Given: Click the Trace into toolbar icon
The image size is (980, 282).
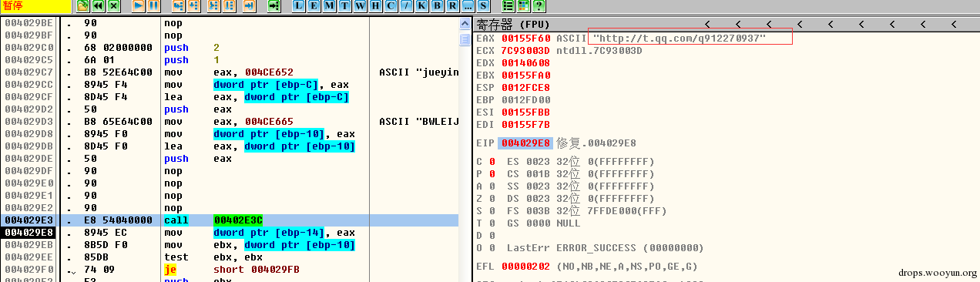Looking at the screenshot, I should [213, 5].
